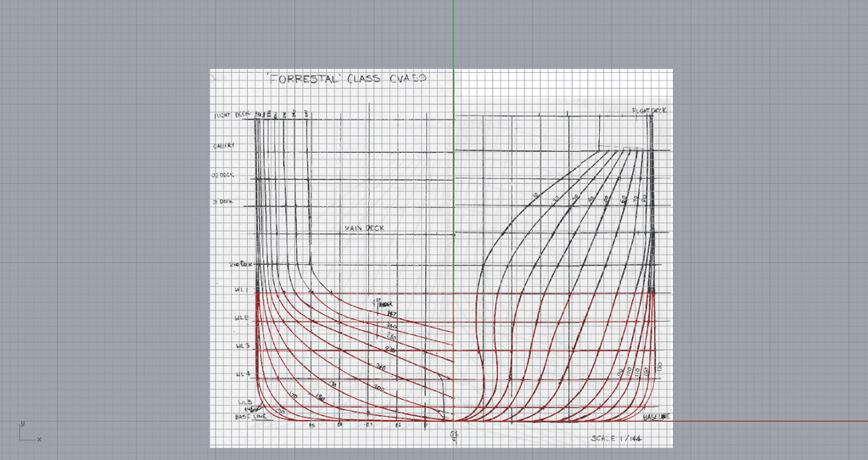
Task: Click the WL 2 waterline label
Action: tap(240, 318)
